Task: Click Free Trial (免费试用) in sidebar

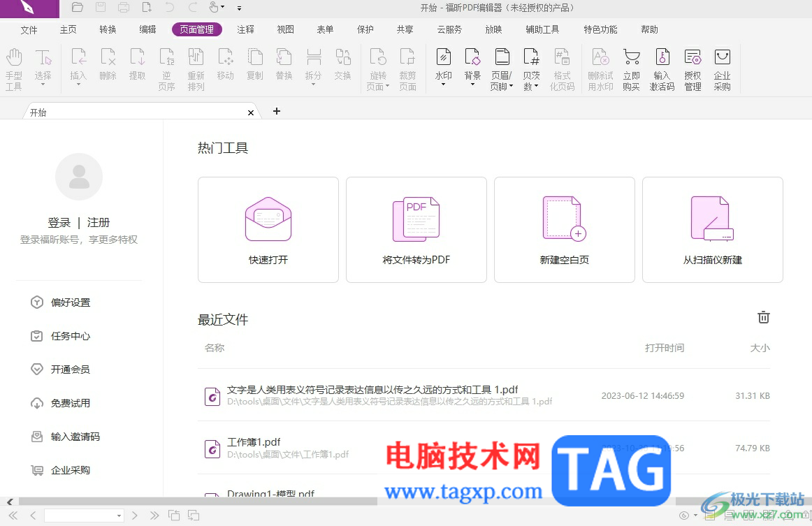Action: pos(61,403)
